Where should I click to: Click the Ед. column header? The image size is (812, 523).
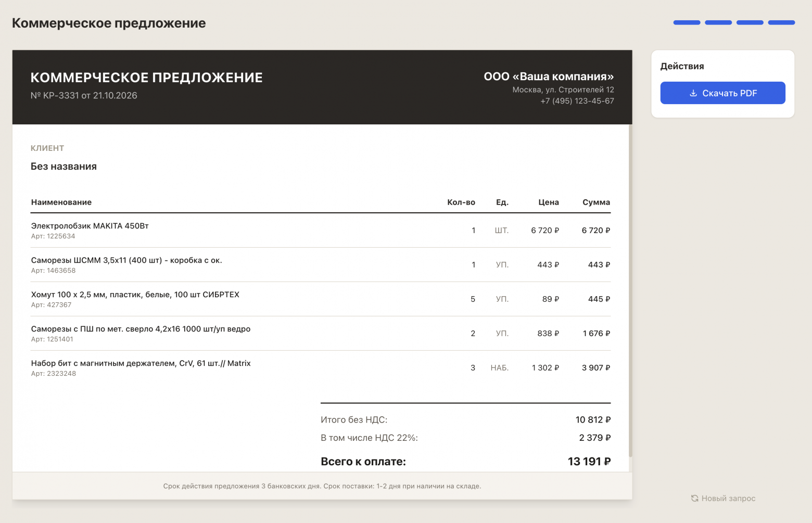click(502, 202)
